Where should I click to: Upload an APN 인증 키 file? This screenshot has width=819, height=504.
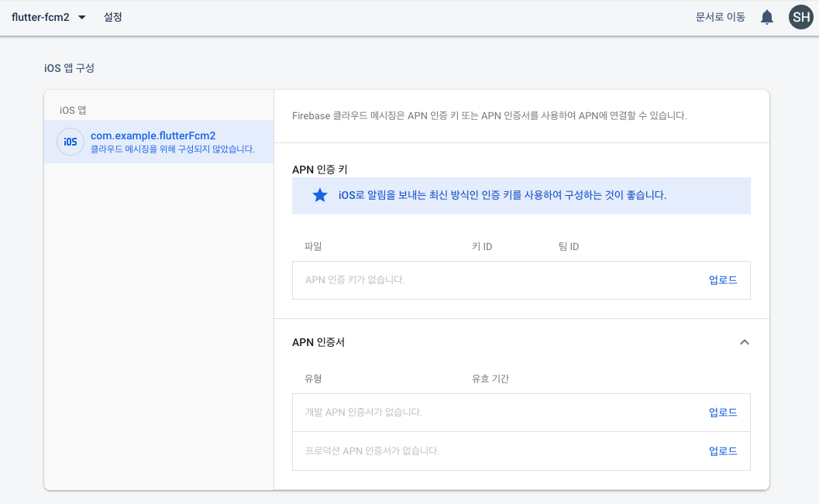(723, 280)
